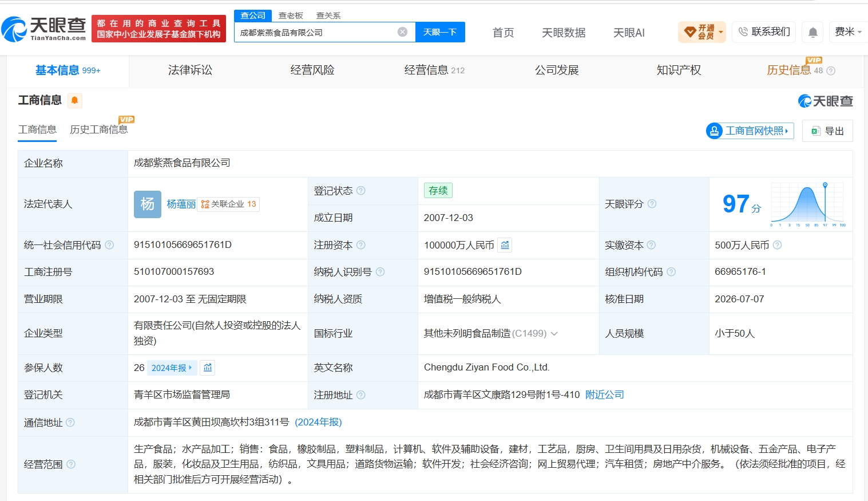The height and width of the screenshot is (501, 868).
Task: Click help icon next to 登记状态
Action: point(361,191)
